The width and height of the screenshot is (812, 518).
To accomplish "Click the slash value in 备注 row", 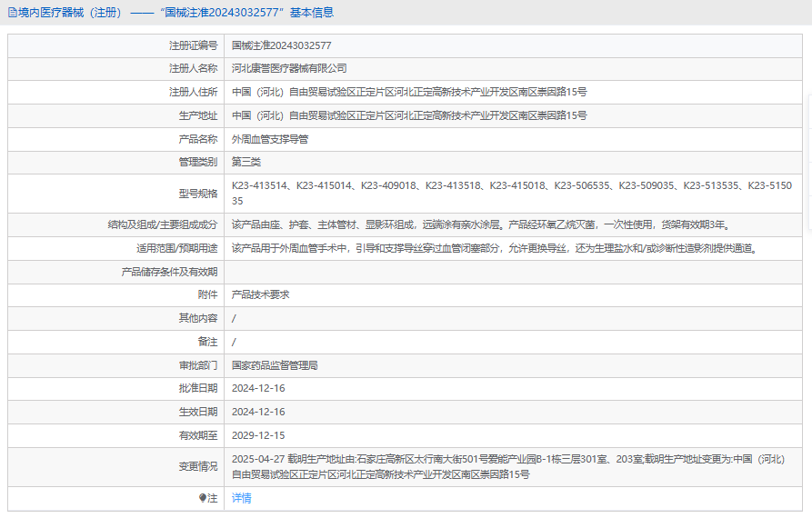I will 234,342.
